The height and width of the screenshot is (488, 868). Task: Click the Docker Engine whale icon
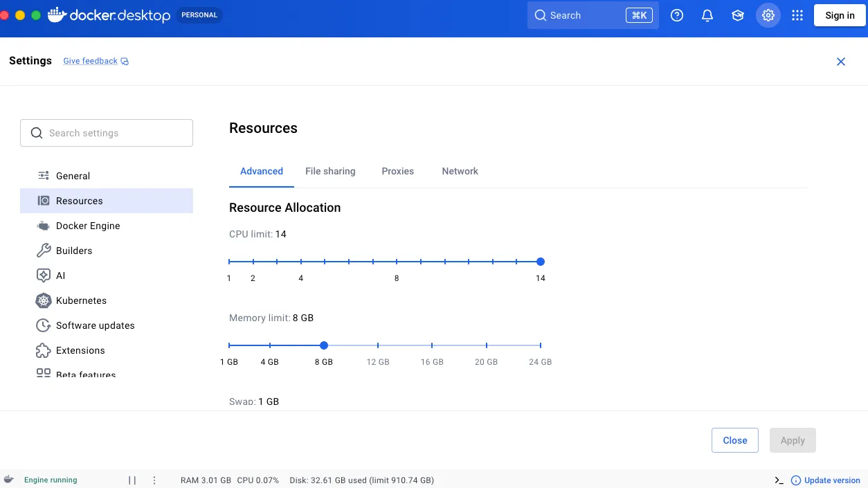point(44,226)
